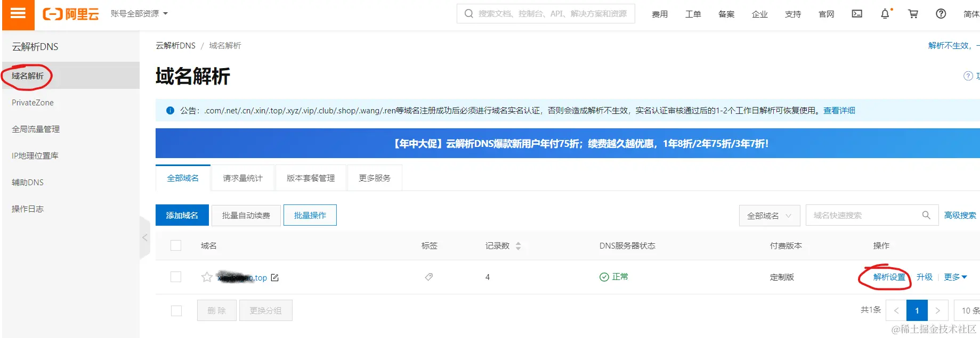Select 域名解析 in sidebar

pyautogui.click(x=71, y=76)
